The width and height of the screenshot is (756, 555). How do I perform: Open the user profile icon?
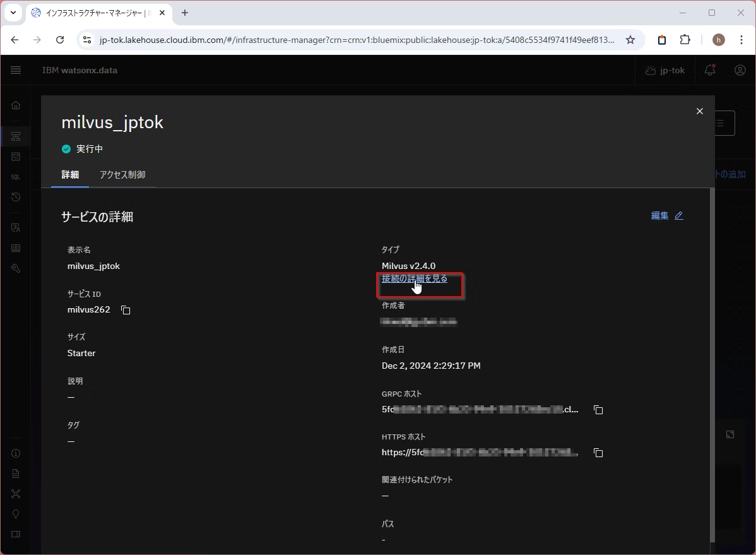740,71
